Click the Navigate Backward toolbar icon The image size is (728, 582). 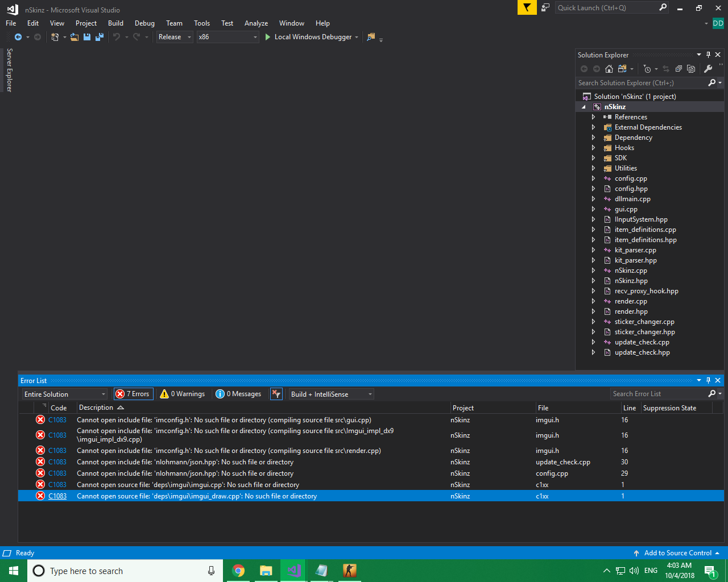pyautogui.click(x=18, y=37)
